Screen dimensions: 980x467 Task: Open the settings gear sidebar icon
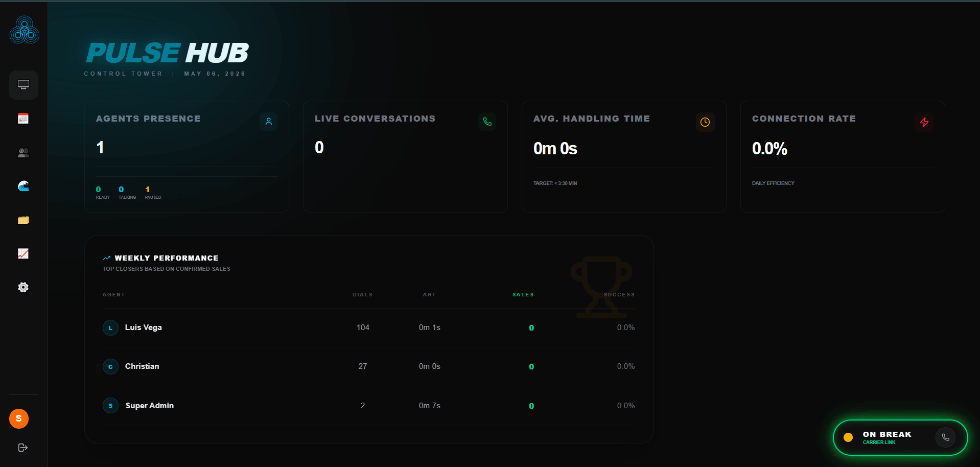24,287
